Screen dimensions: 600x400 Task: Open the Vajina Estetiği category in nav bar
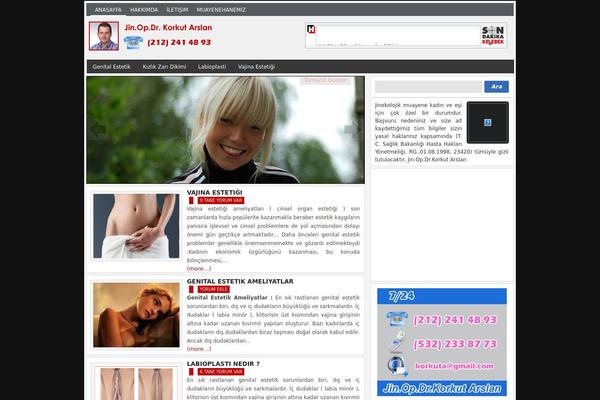(x=256, y=67)
